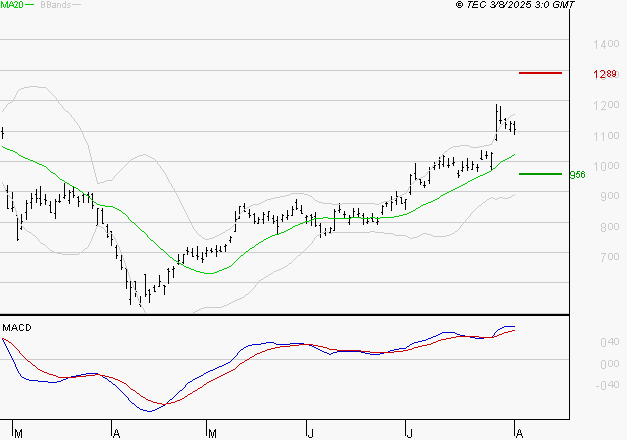
Task: Click the green 956 support line
Action: [540, 174]
